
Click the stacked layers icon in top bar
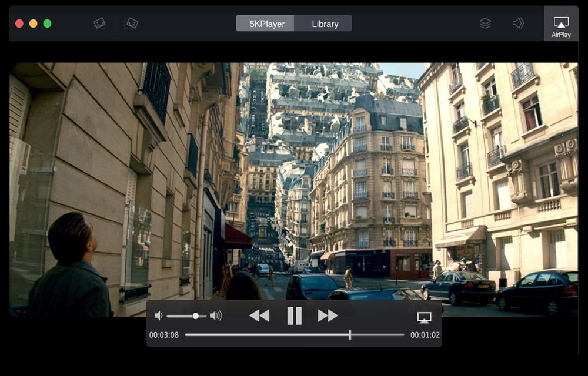485,23
